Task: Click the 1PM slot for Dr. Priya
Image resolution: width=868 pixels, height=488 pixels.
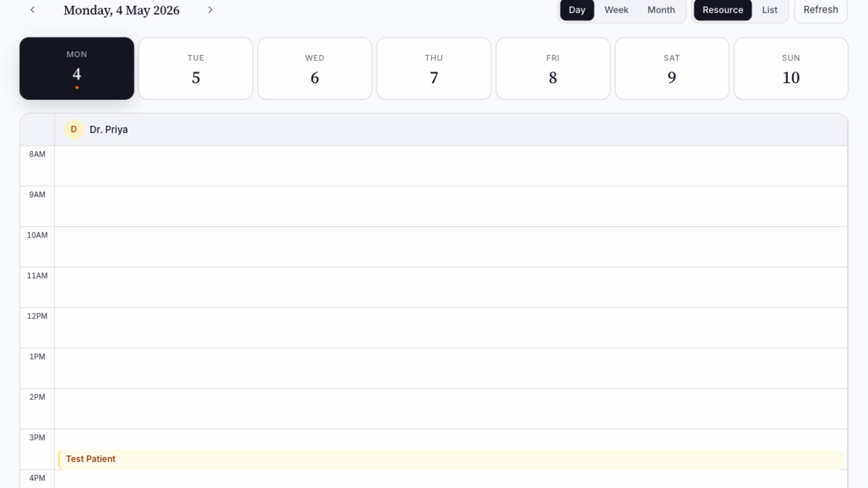Action: coord(451,369)
